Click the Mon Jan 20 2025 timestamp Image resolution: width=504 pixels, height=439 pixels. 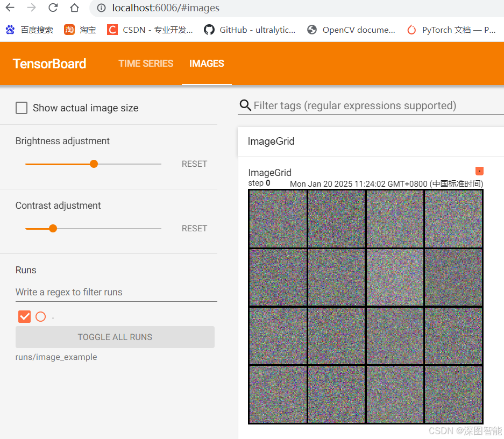pyautogui.click(x=387, y=184)
